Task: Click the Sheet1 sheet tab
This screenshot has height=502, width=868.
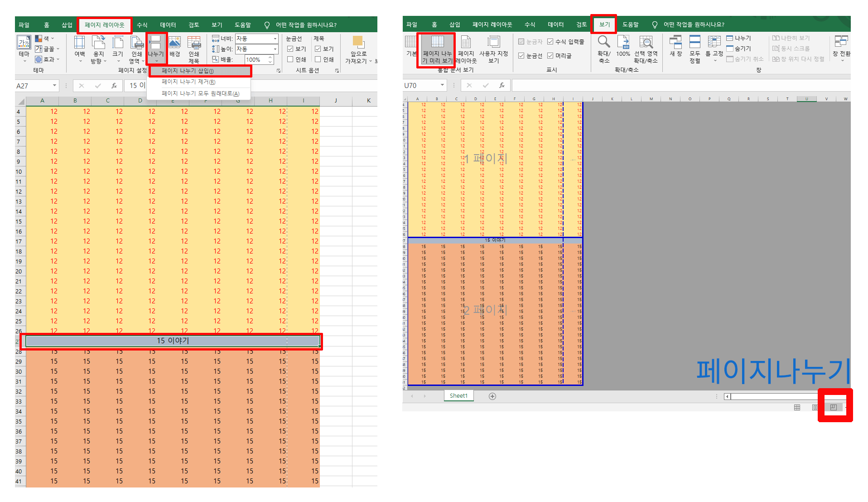Action: tap(458, 396)
